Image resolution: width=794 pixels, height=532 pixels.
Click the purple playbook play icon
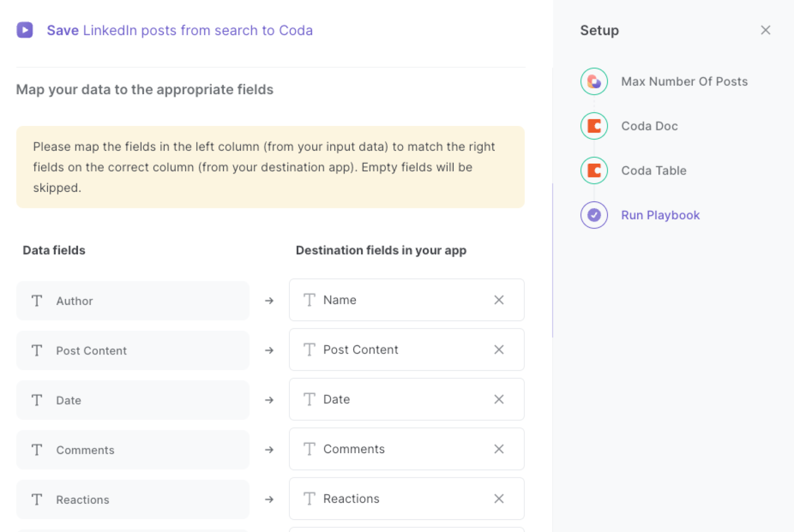(25, 30)
